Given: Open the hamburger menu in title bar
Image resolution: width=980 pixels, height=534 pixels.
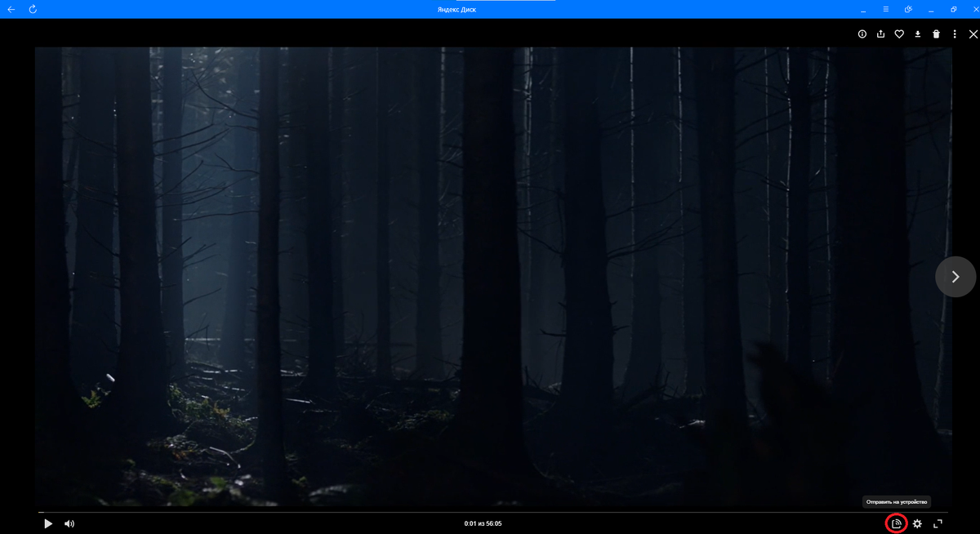Looking at the screenshot, I should 886,9.
